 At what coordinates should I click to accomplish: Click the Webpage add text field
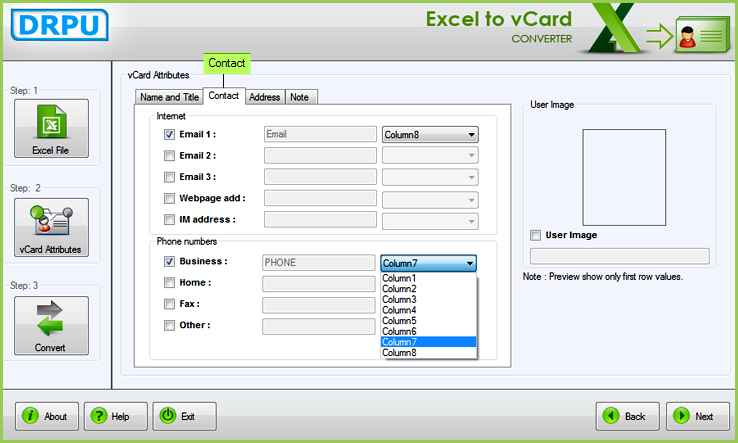click(x=320, y=198)
